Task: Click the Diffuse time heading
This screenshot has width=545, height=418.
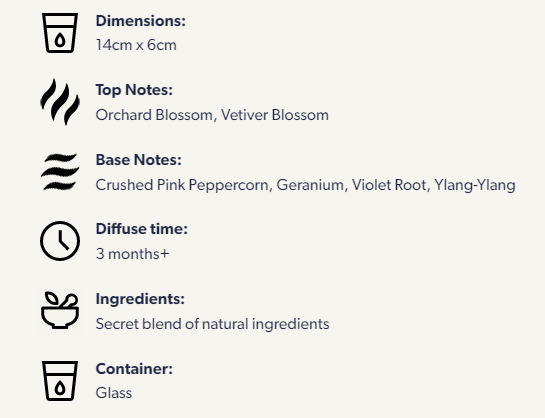Action: [142, 229]
